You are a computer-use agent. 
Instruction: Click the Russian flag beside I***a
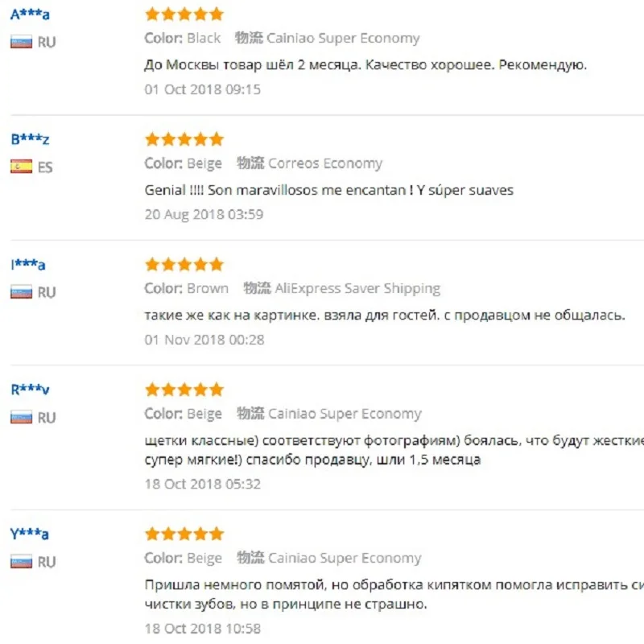pos(21,292)
